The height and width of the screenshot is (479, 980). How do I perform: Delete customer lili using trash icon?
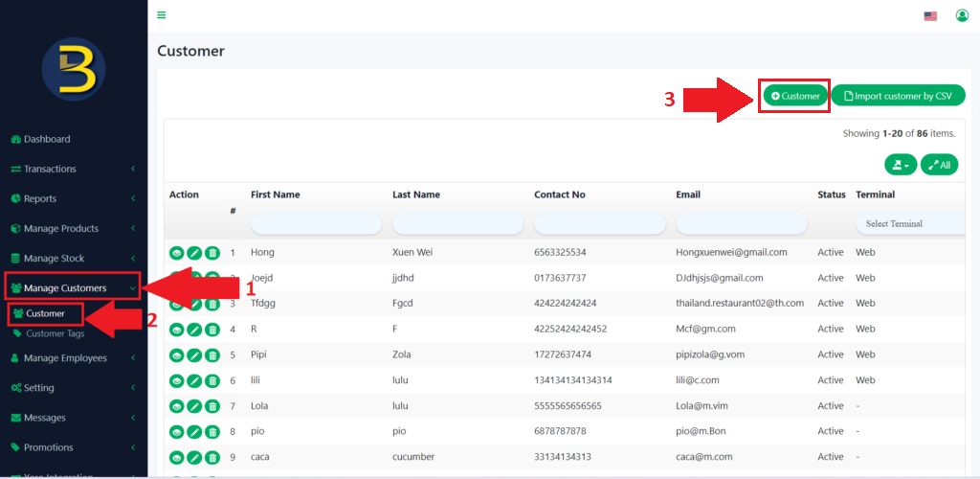coord(212,380)
